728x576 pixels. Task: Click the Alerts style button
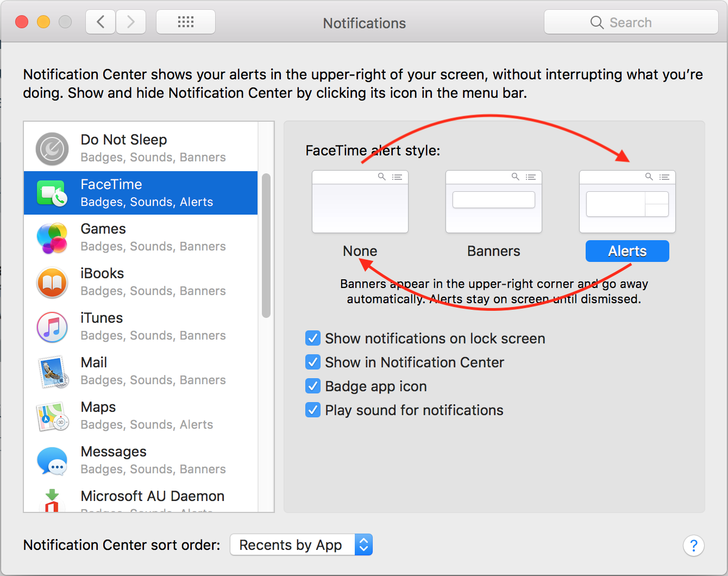pos(627,251)
